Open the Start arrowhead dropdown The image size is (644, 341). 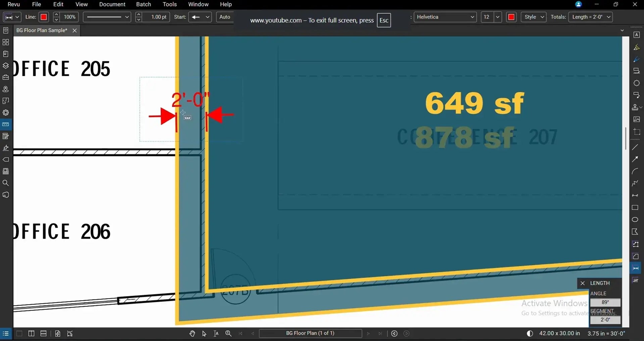[x=200, y=17]
